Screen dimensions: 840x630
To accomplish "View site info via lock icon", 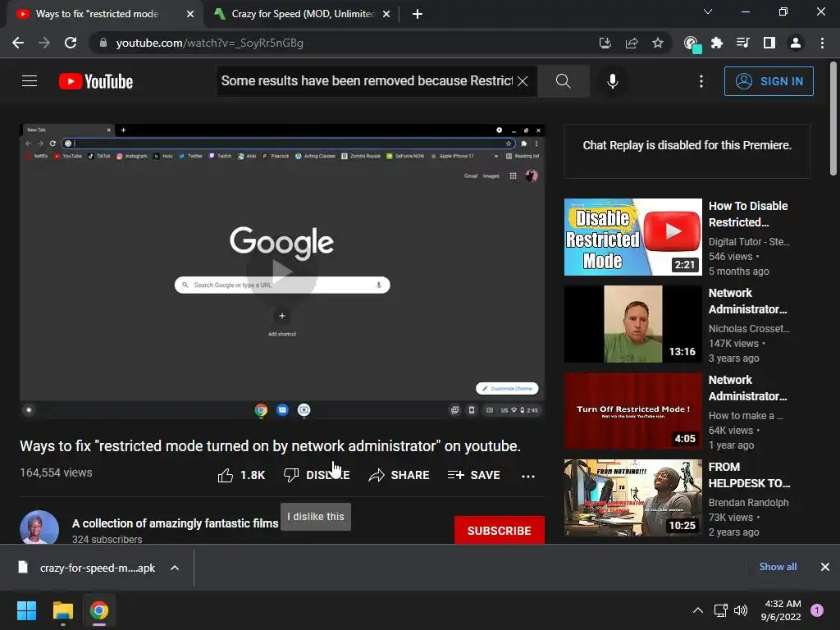I will tap(103, 43).
